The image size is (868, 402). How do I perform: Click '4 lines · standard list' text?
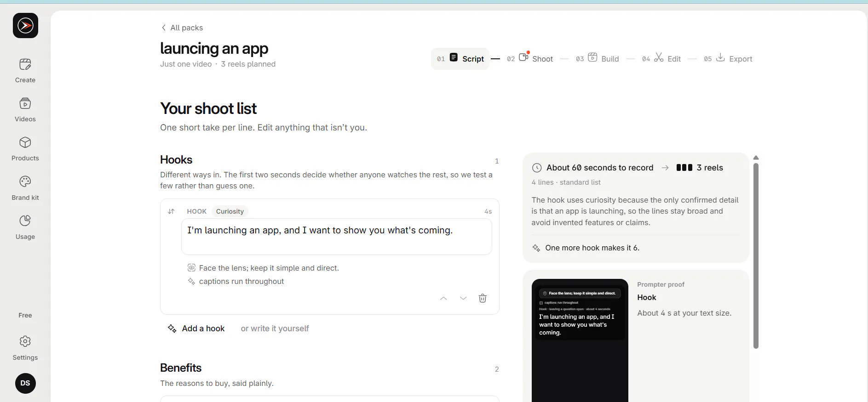(x=566, y=182)
